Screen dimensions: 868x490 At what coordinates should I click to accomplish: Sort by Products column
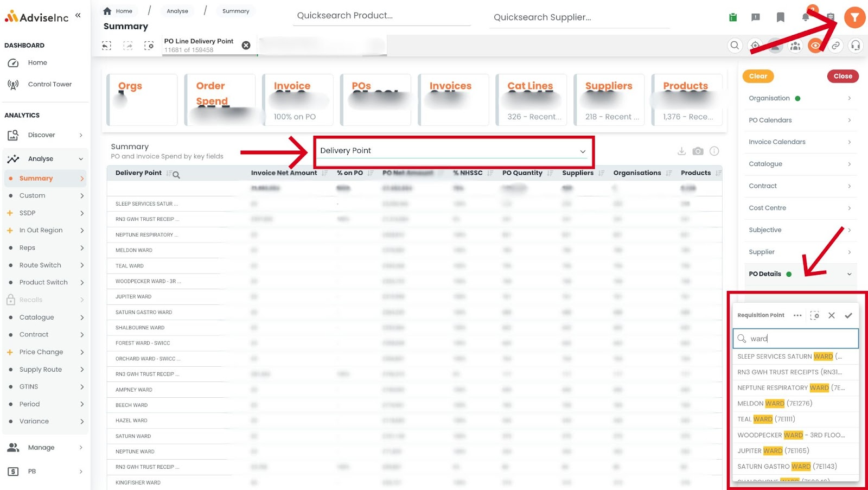click(718, 173)
